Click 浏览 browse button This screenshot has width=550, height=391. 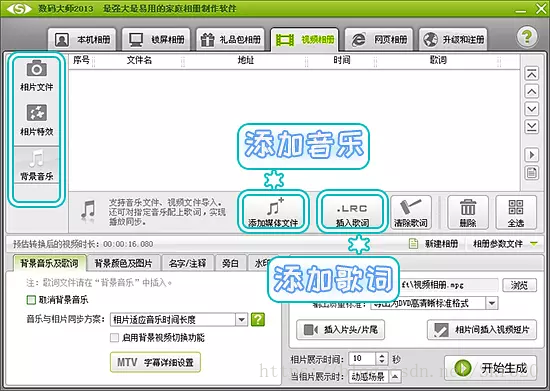(519, 285)
